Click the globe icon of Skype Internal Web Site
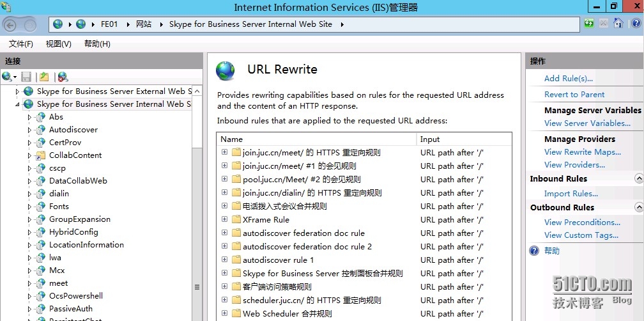Image resolution: width=644 pixels, height=321 pixels. pyautogui.click(x=28, y=104)
